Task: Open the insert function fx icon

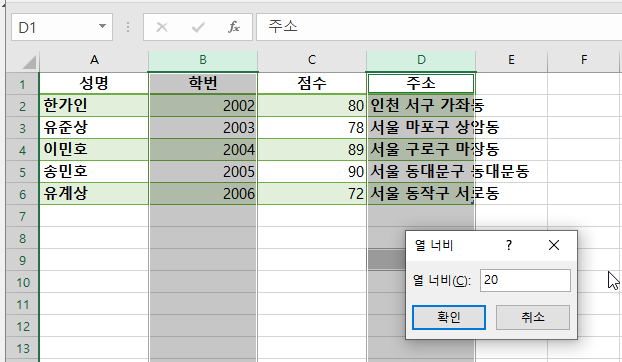Action: [x=234, y=27]
